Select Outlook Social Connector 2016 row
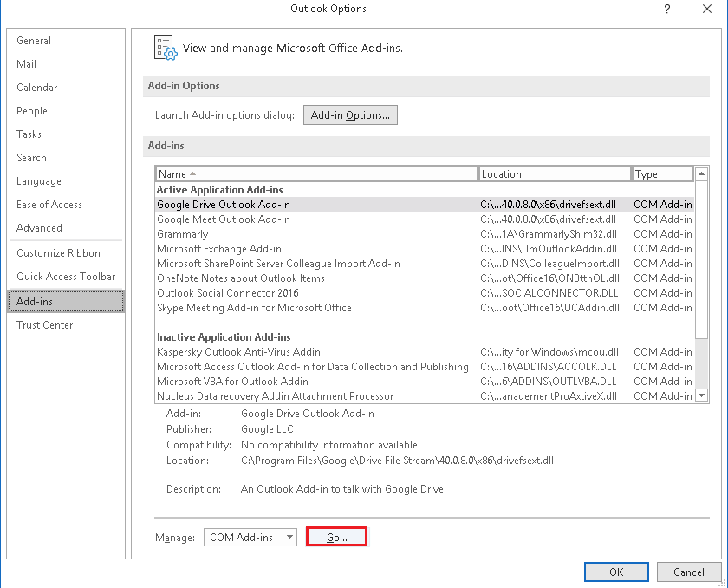 (425, 293)
